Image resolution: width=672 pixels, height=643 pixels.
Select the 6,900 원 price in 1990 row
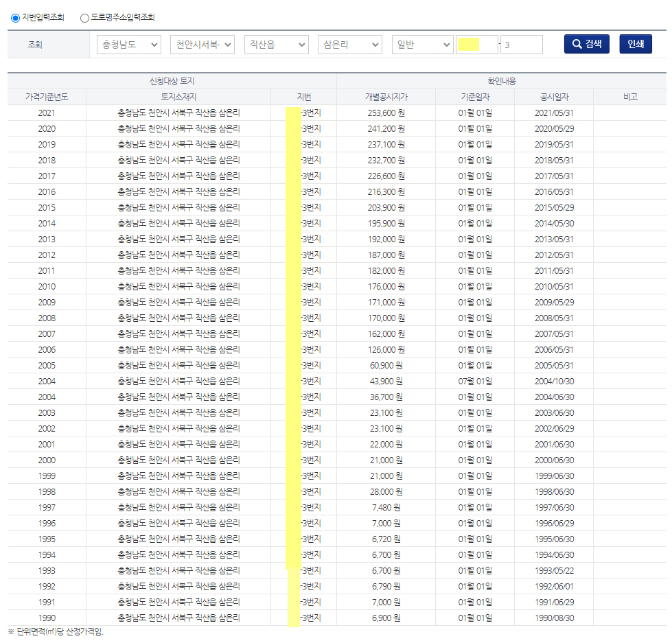pyautogui.click(x=386, y=618)
